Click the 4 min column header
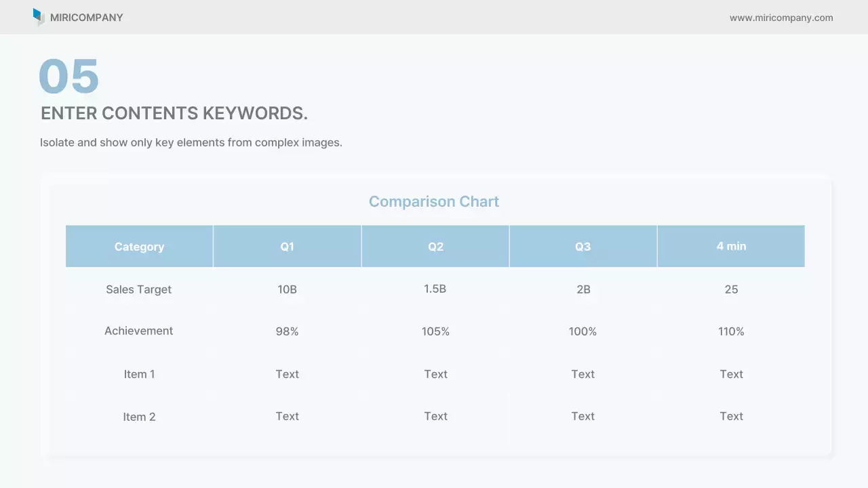Screen dimensions: 868x488 point(731,246)
